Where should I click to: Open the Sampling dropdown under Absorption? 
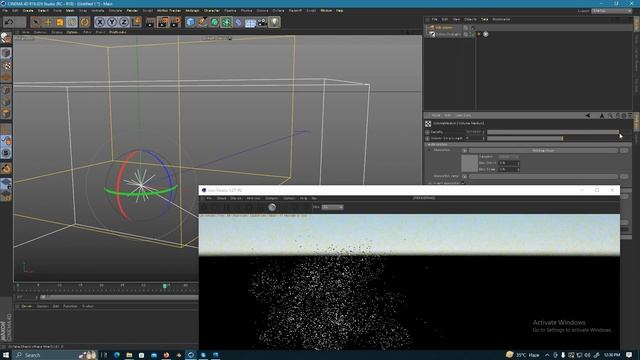[x=509, y=157]
